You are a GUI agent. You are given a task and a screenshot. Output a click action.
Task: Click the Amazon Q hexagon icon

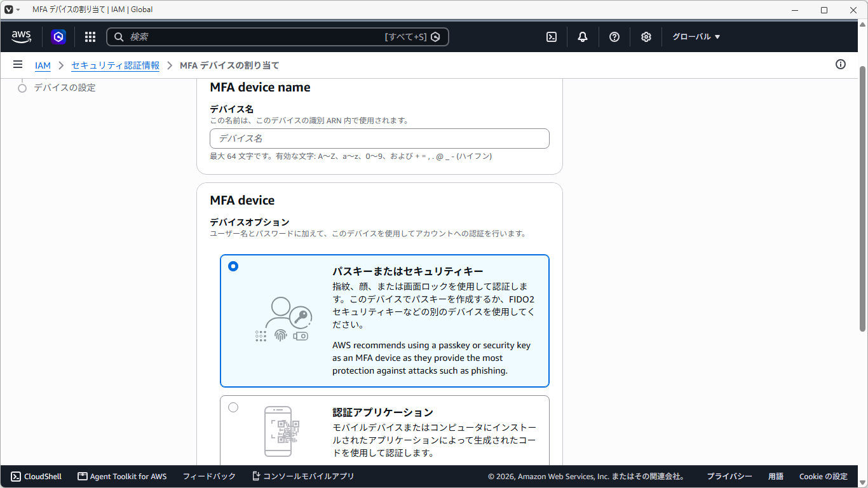pyautogui.click(x=58, y=37)
